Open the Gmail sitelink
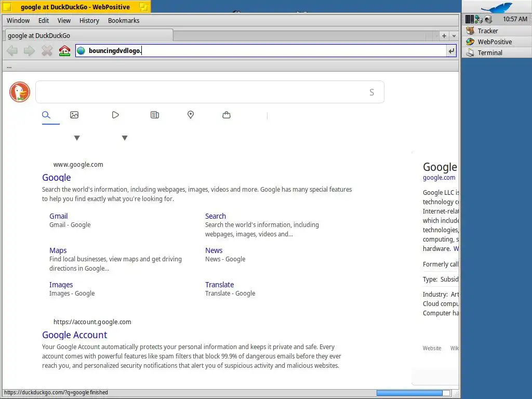Viewport: 532px width, 399px height. [x=58, y=216]
